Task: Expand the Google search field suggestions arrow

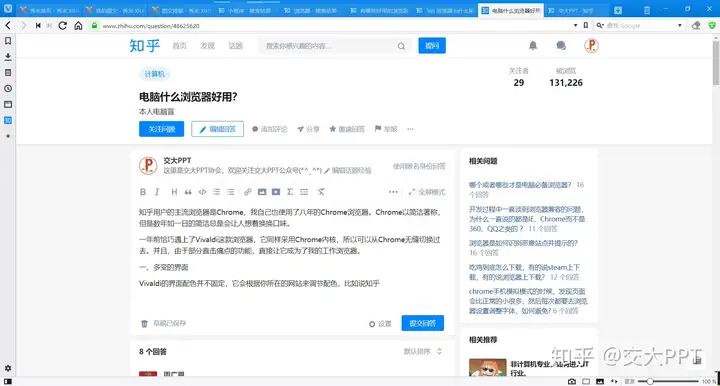Action: (680, 26)
